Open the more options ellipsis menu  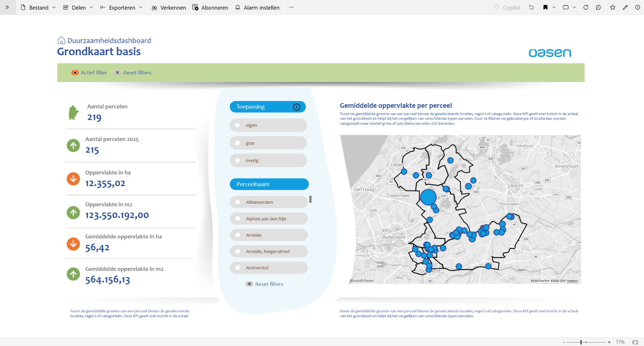(x=291, y=7)
